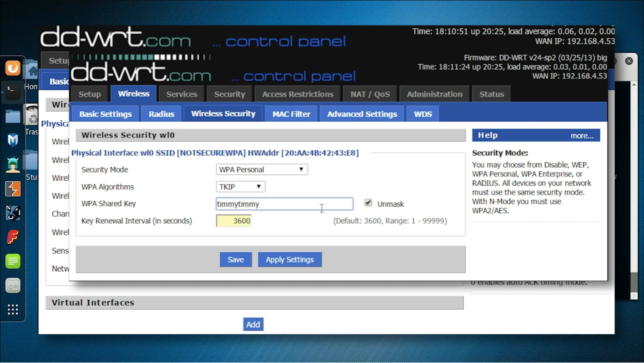Launch Metasploit from the dock
The image size is (644, 363).
click(13, 140)
